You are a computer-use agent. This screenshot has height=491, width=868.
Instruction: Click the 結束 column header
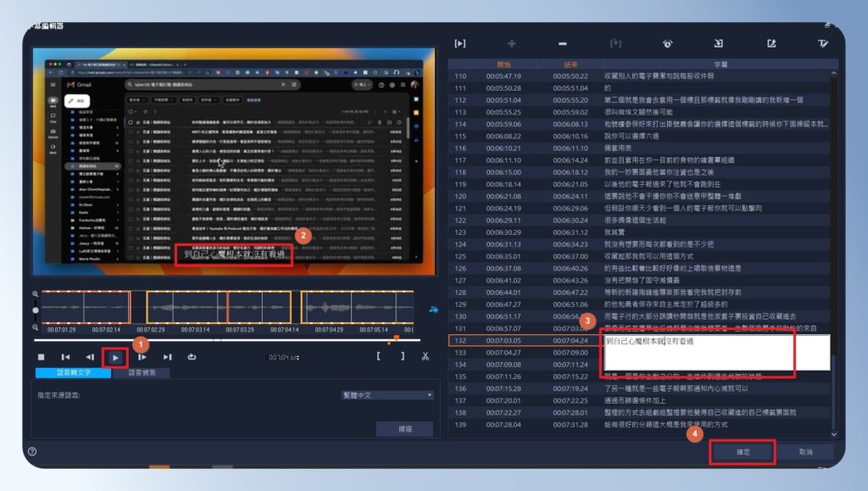(570, 64)
